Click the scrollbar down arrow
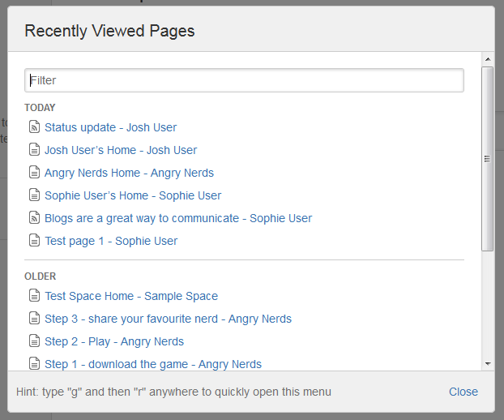 pos(487,364)
